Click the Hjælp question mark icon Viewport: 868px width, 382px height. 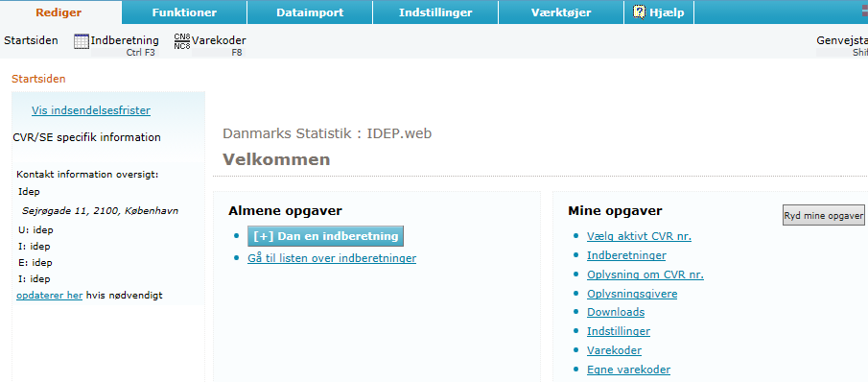pos(639,12)
